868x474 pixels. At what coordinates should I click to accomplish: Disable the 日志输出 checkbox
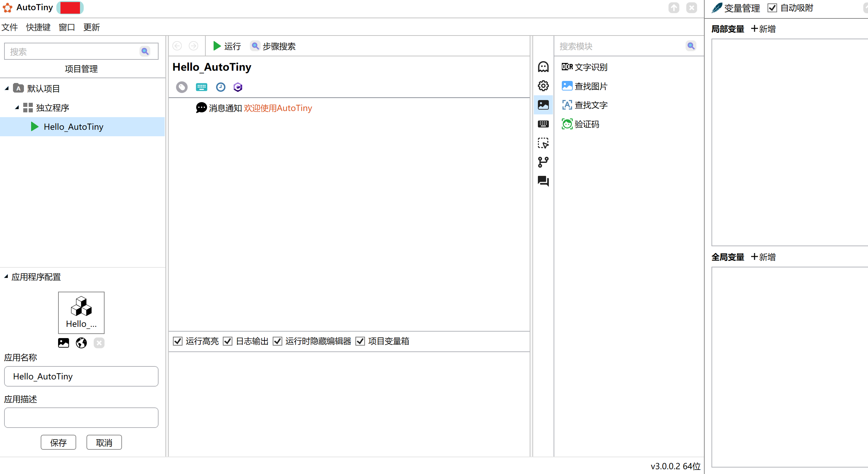pos(228,341)
